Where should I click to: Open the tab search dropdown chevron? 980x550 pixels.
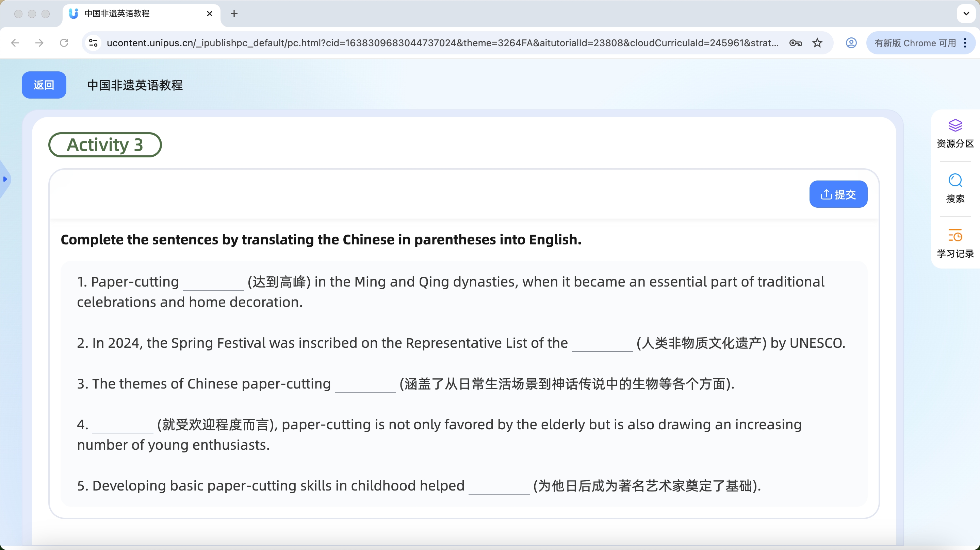(x=966, y=14)
